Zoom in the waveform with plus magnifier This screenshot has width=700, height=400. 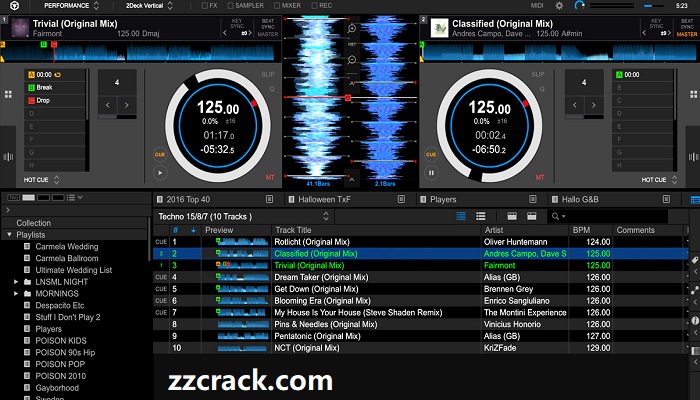[x=352, y=29]
